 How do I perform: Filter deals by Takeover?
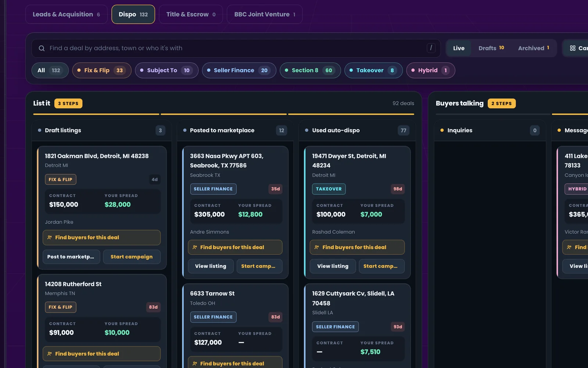373,70
